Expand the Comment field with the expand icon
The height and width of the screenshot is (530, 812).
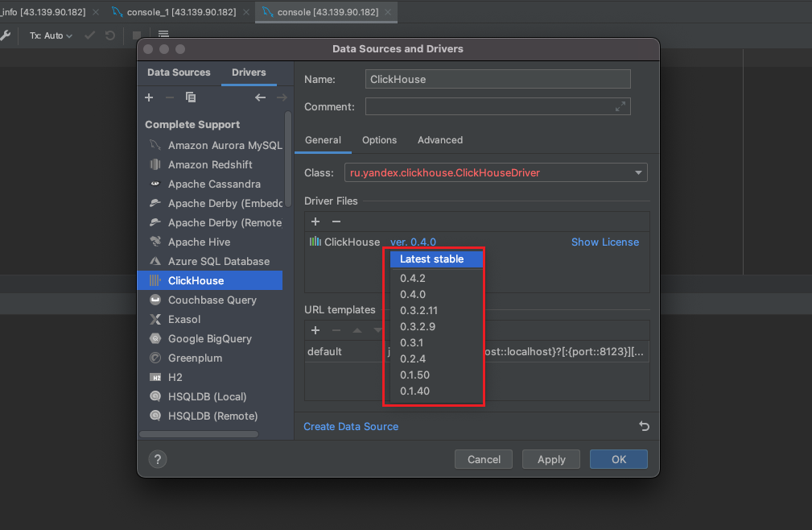click(x=620, y=107)
